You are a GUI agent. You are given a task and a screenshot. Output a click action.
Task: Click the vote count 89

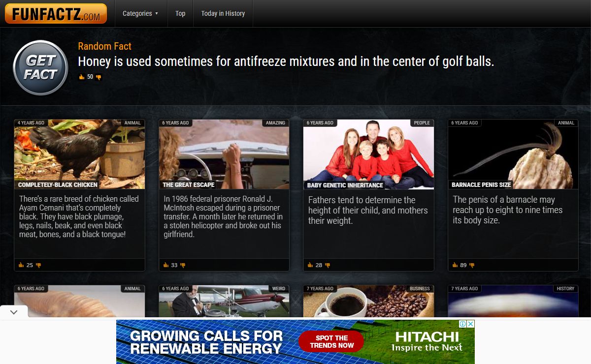463,265
